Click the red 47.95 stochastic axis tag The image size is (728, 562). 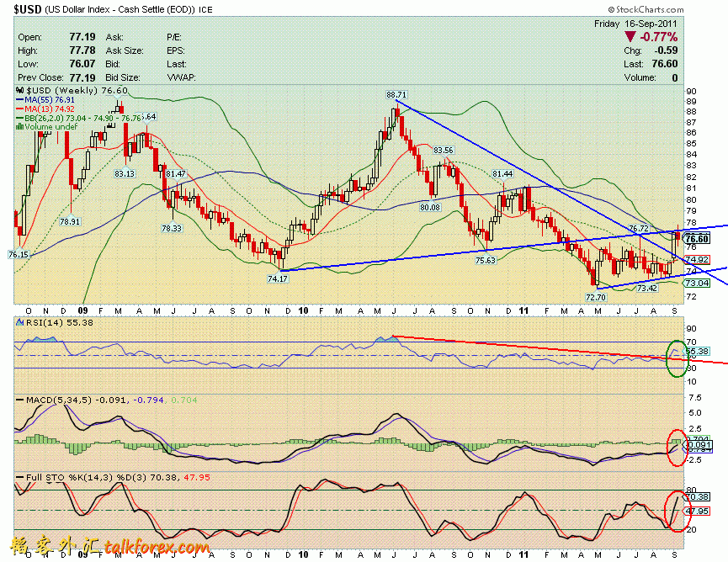click(697, 511)
